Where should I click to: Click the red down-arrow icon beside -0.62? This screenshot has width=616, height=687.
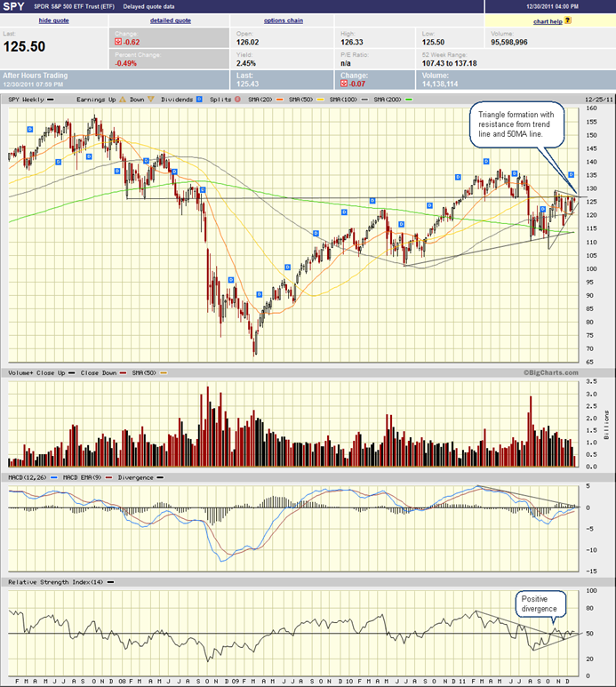118,42
